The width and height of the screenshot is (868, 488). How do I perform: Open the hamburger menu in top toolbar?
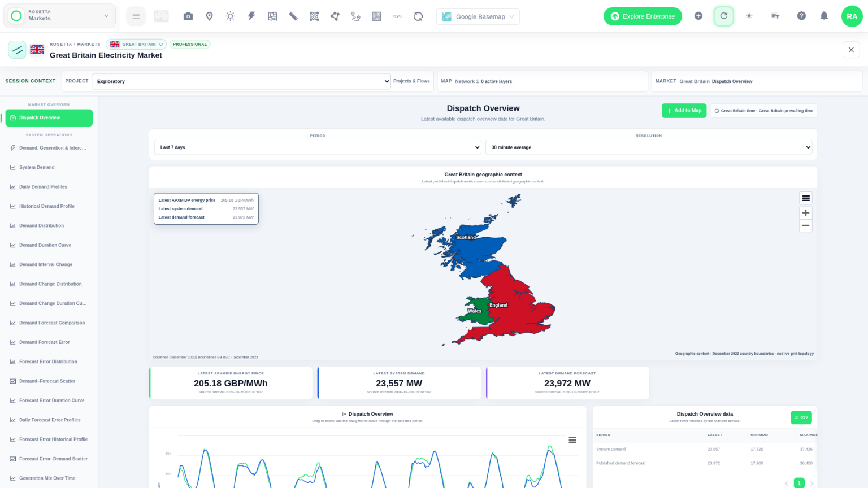coord(136,16)
